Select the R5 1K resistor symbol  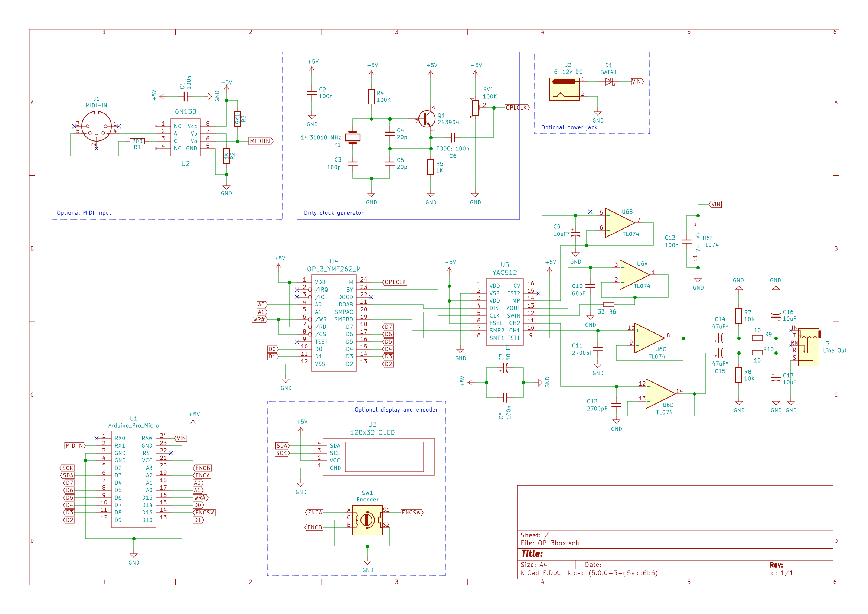431,167
